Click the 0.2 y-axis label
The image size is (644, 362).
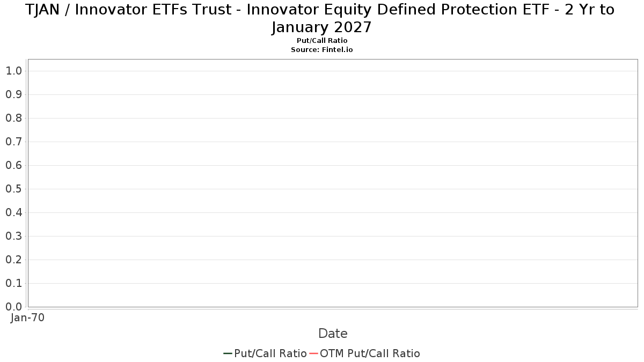pyautogui.click(x=13, y=260)
